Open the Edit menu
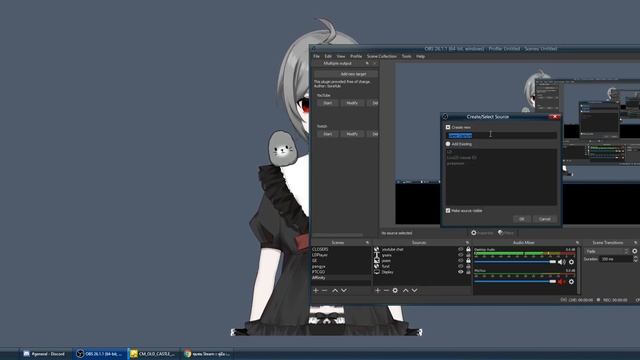This screenshot has height=360, width=640. 328,56
